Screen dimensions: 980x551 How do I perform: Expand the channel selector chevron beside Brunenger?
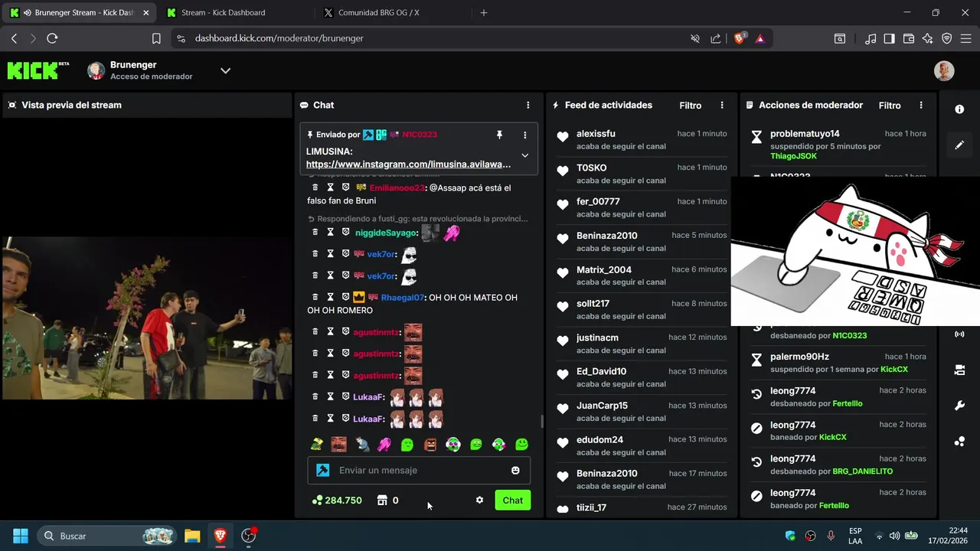coord(225,70)
